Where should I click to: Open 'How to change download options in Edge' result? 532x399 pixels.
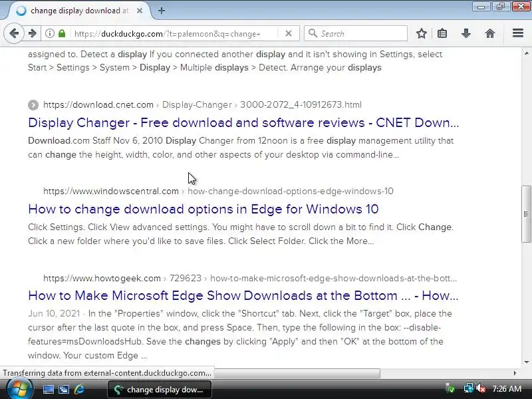(203, 209)
